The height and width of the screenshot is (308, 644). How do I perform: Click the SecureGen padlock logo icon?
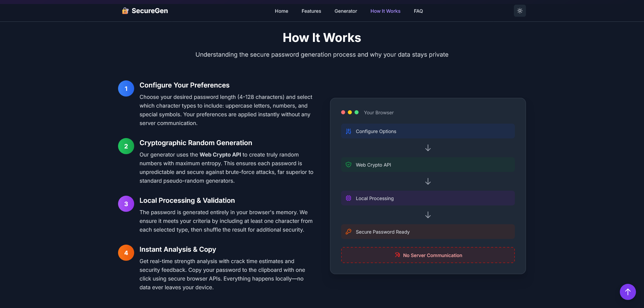point(125,10)
